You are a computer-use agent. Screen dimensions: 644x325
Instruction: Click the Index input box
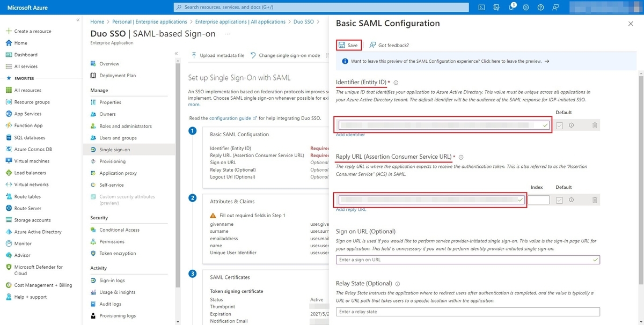(539, 200)
